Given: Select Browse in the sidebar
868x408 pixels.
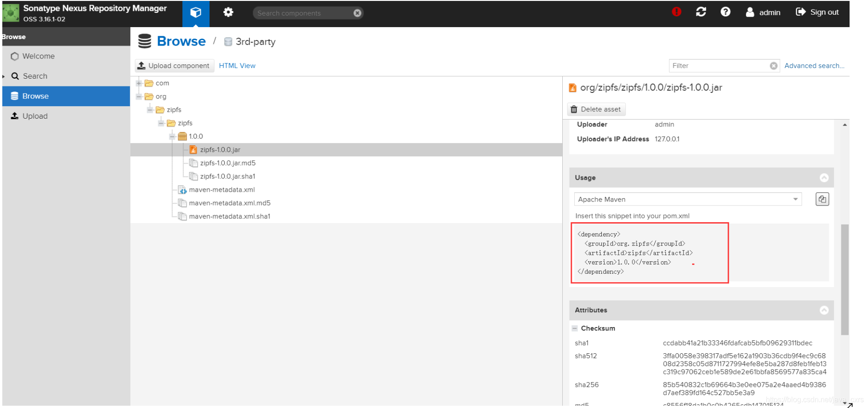Looking at the screenshot, I should tap(66, 96).
